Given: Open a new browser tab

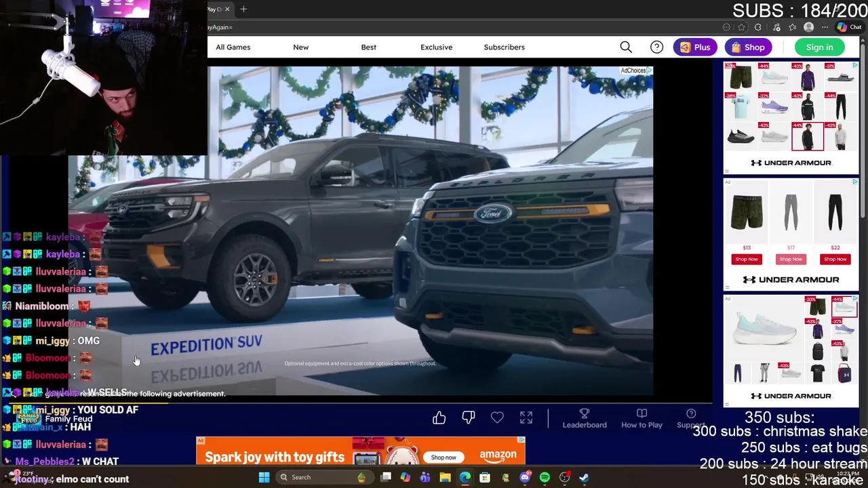Looking at the screenshot, I should [x=243, y=9].
